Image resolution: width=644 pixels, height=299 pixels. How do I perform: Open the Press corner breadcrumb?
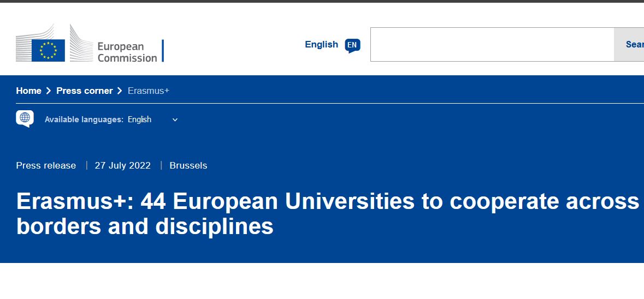click(x=85, y=91)
